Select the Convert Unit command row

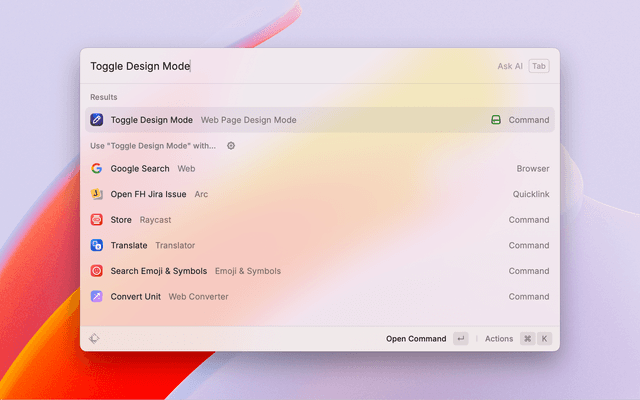click(300, 296)
